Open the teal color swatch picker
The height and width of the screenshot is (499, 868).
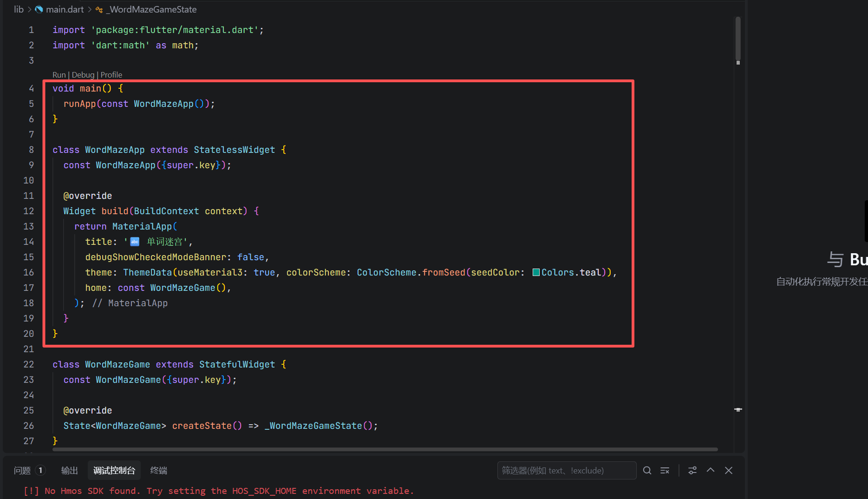click(536, 272)
